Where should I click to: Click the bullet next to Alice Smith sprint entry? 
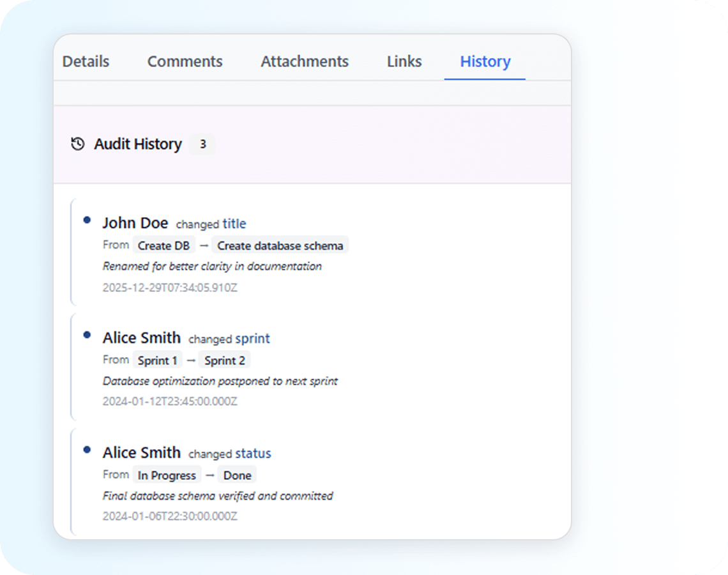coord(87,335)
